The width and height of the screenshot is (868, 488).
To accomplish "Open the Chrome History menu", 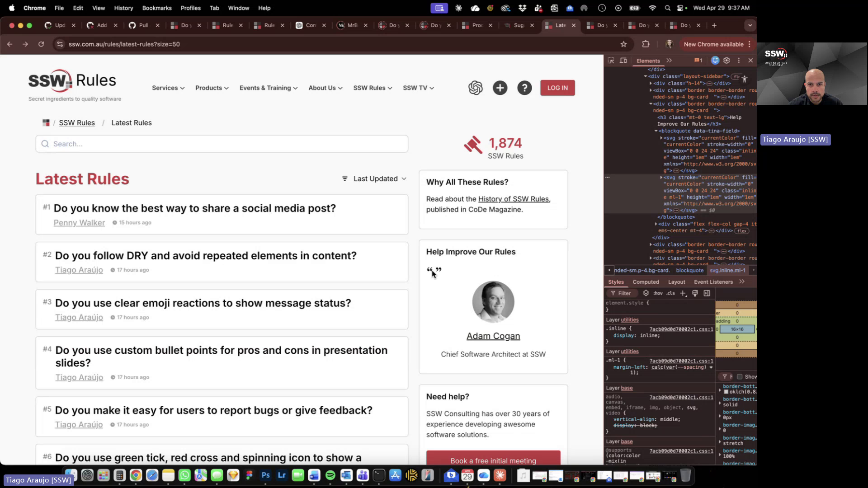I will pos(123,8).
